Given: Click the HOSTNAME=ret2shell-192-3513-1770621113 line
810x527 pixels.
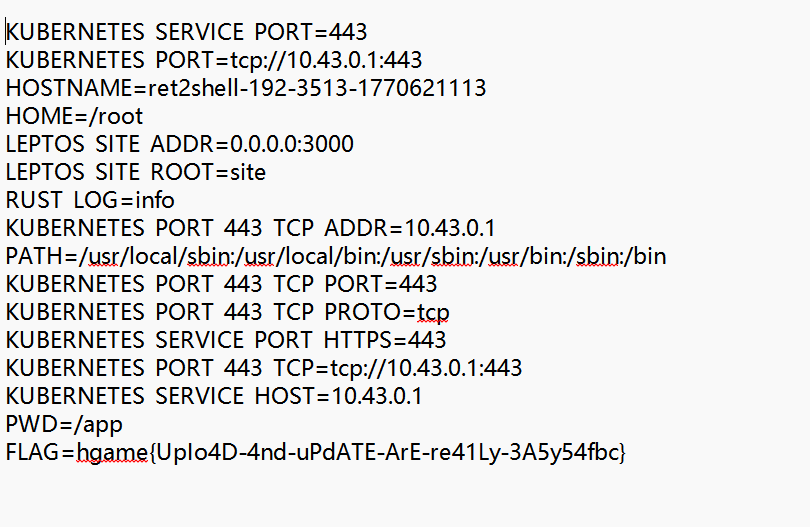Looking at the screenshot, I should tap(246, 88).
